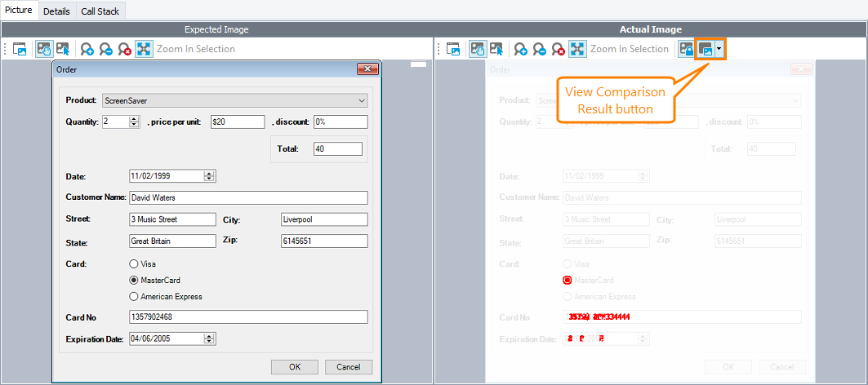Screen dimensions: 868x385
Task: Fit Actual Image to window
Action: tap(577, 49)
